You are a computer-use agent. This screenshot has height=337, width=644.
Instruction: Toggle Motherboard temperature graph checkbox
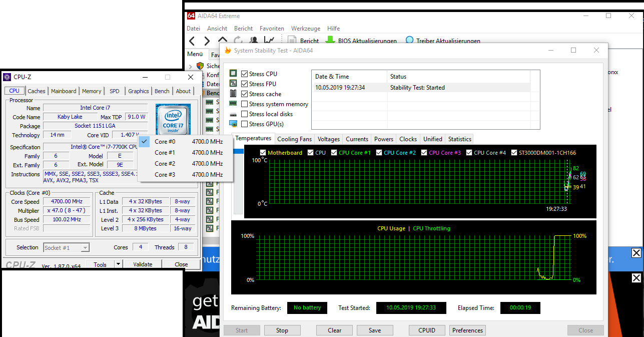[x=263, y=153]
